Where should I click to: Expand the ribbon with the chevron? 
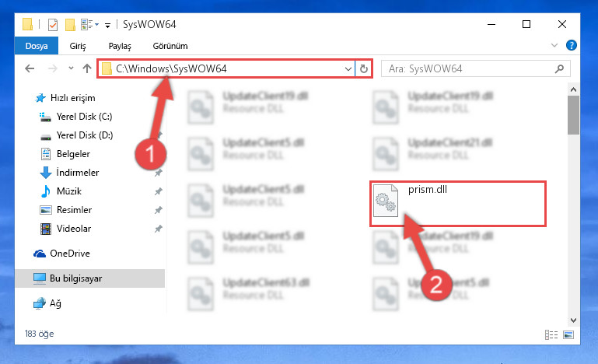(x=554, y=45)
